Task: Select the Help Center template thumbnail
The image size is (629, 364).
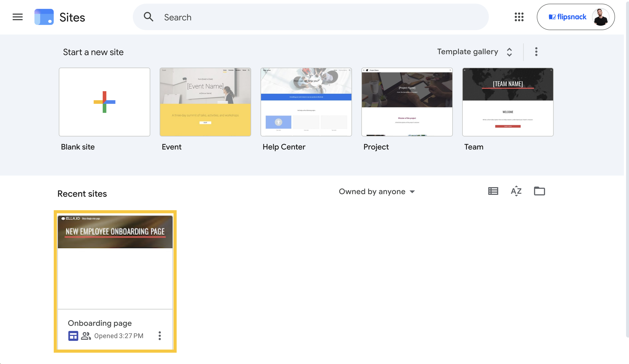Action: tap(306, 102)
